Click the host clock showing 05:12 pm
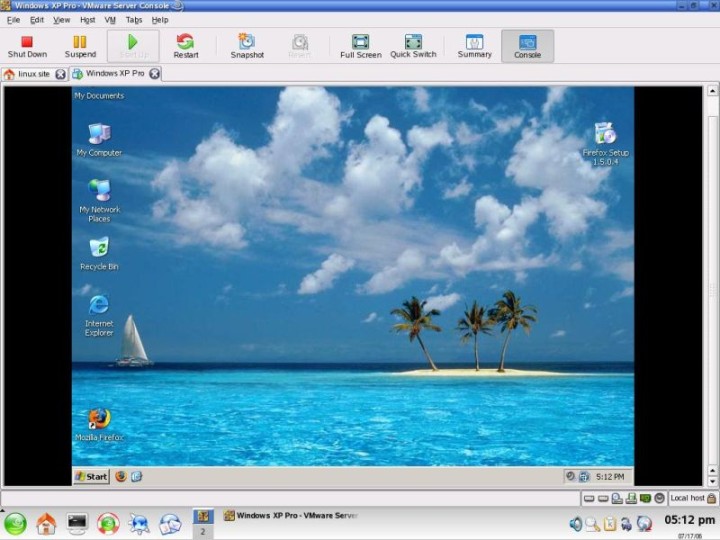 [x=689, y=520]
